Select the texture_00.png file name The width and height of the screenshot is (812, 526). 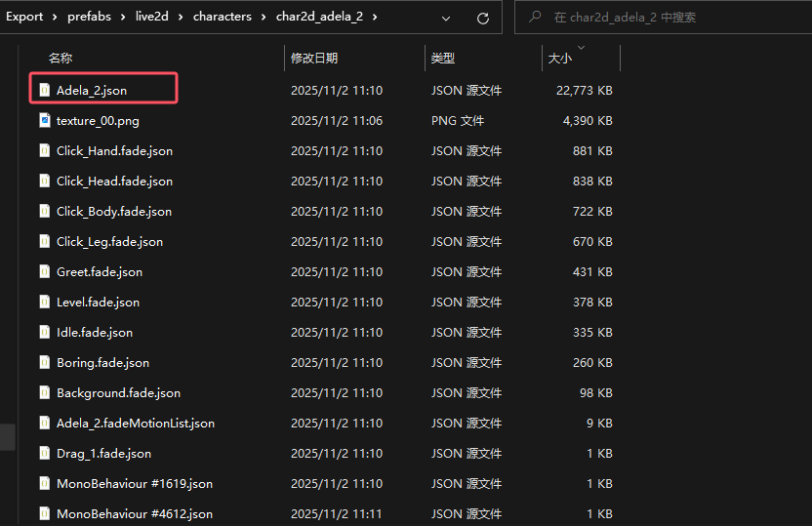pos(98,121)
